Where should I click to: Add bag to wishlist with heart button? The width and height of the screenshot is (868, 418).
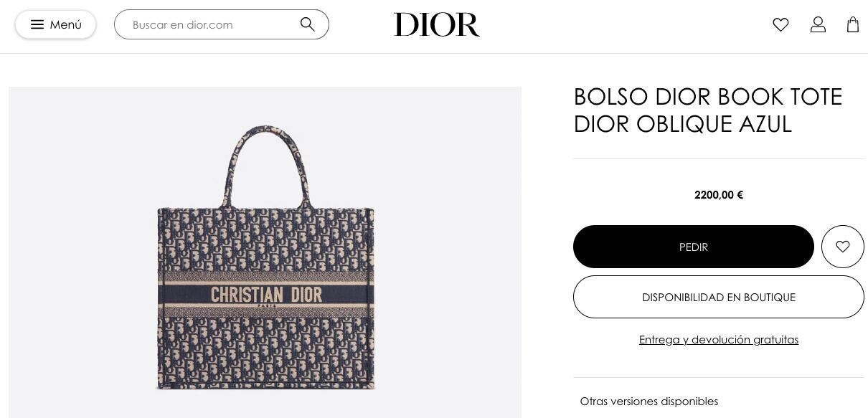click(x=843, y=247)
